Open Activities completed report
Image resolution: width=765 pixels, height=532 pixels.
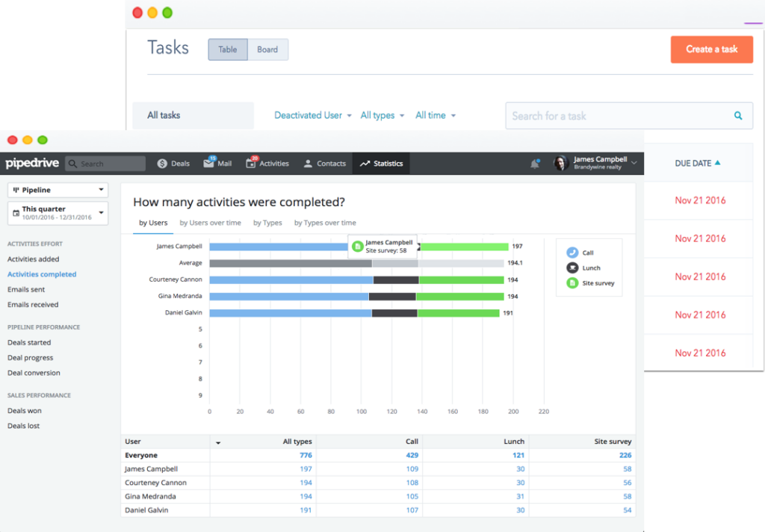click(42, 273)
